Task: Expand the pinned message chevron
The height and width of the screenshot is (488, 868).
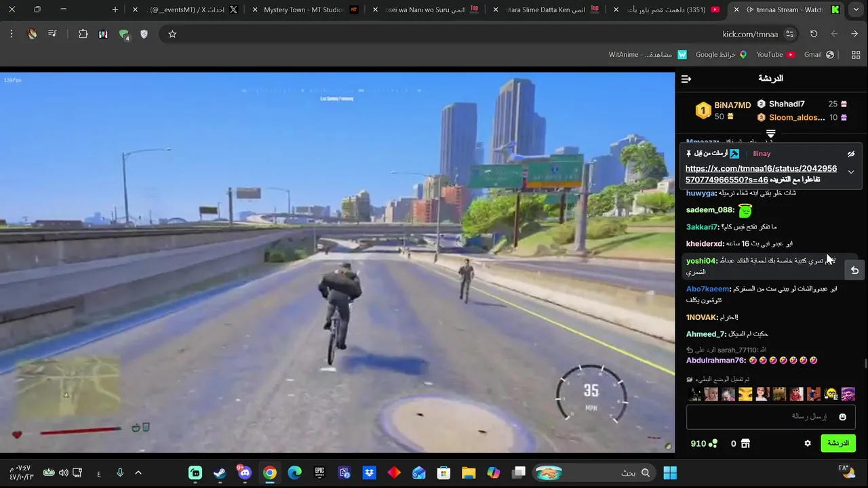Action: tap(851, 172)
